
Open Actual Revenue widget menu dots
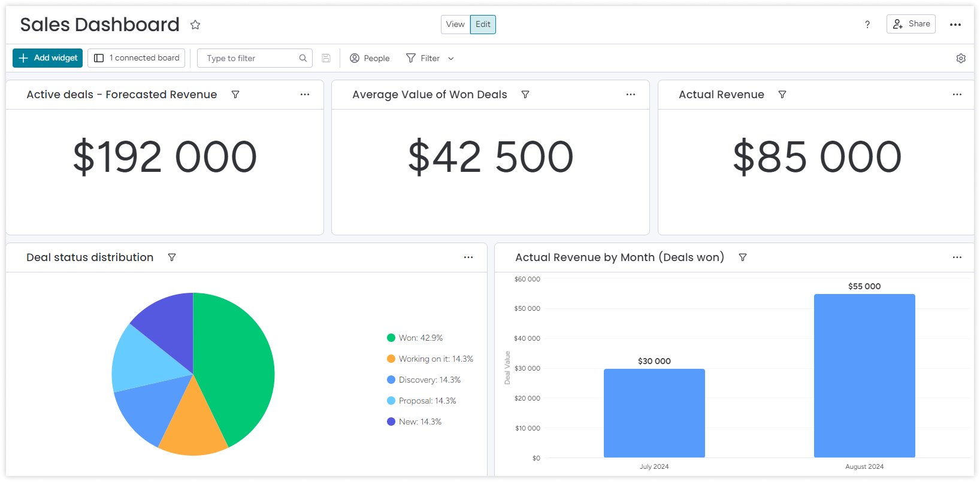(x=957, y=95)
